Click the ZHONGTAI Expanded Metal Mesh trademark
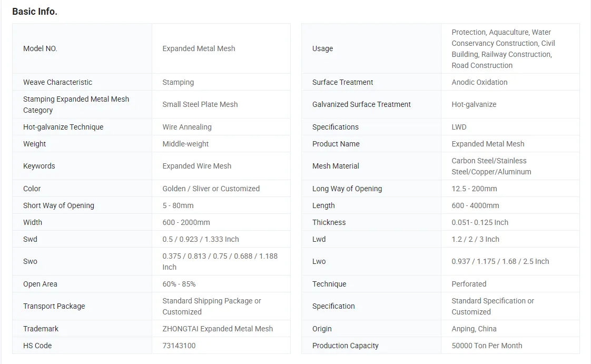 pyautogui.click(x=218, y=329)
